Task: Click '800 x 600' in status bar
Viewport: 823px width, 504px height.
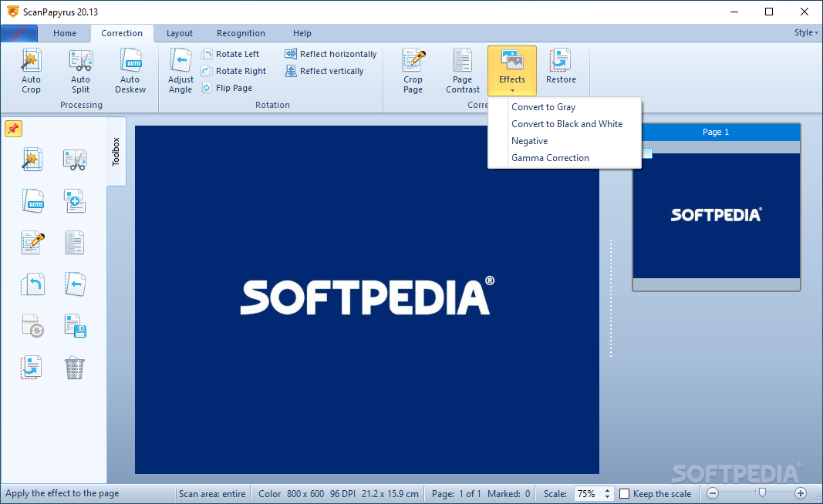Action: (x=305, y=493)
